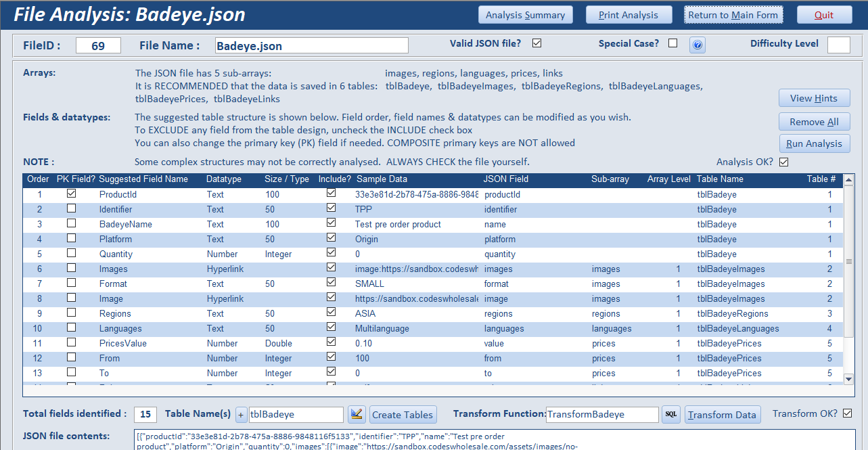Image resolution: width=868 pixels, height=450 pixels.
Task: Click the Run Analysis button
Action: [815, 143]
